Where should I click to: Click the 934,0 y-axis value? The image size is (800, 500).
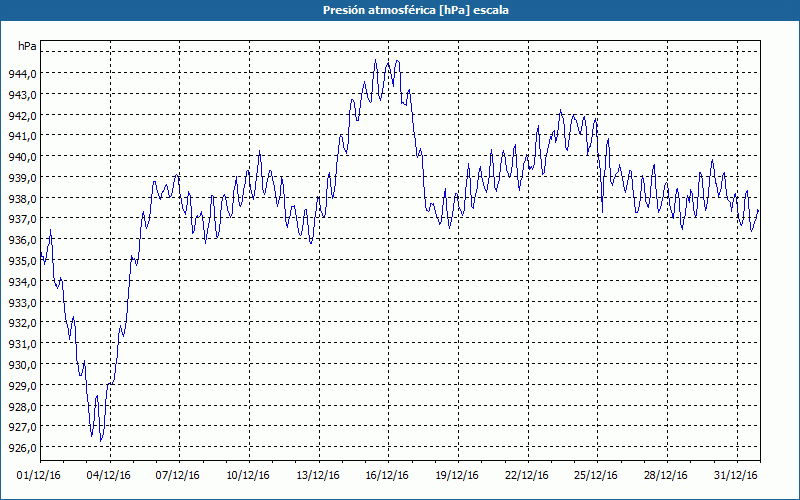22,282
